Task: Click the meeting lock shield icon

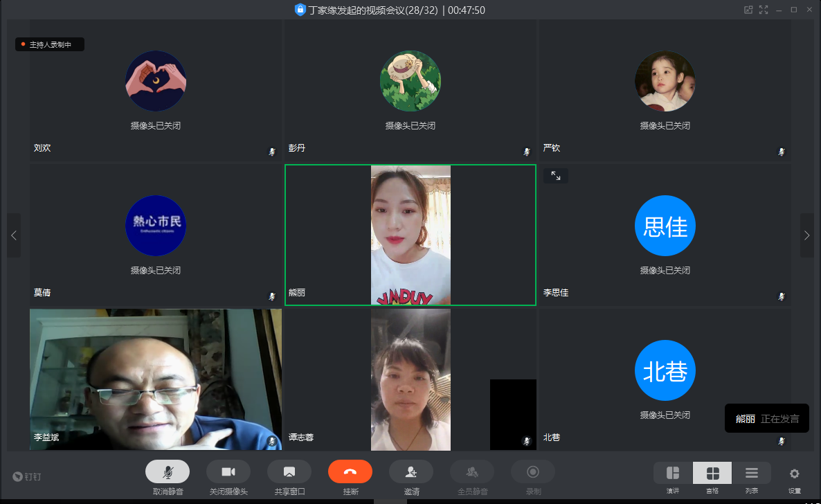Action: pyautogui.click(x=300, y=10)
